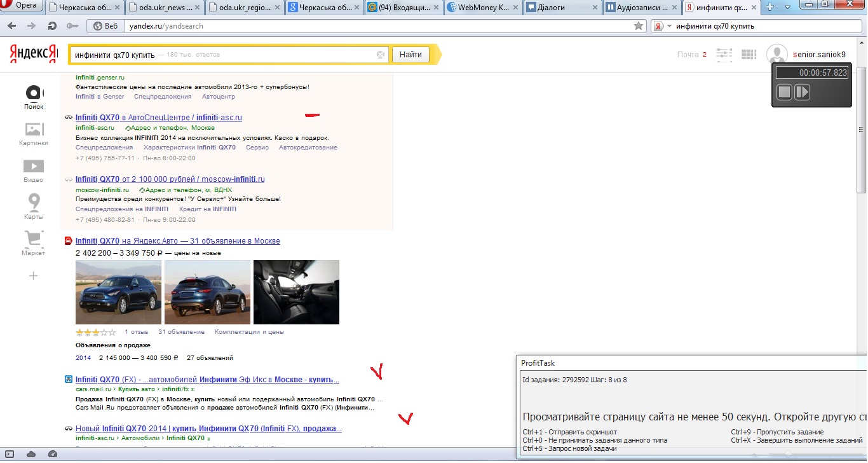The image size is (868, 463).
Task: Click the user avatar icon
Action: (x=777, y=55)
